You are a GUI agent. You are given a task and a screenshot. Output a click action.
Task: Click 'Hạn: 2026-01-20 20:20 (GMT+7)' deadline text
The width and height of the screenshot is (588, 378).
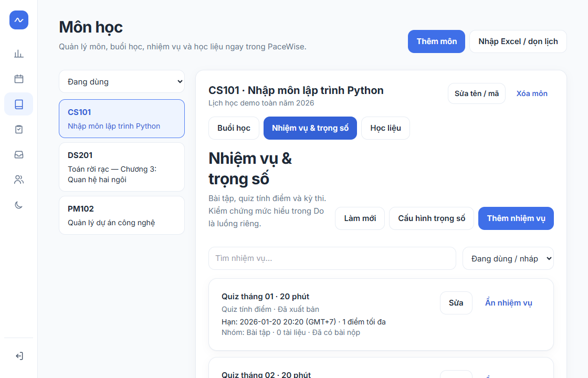click(x=279, y=322)
